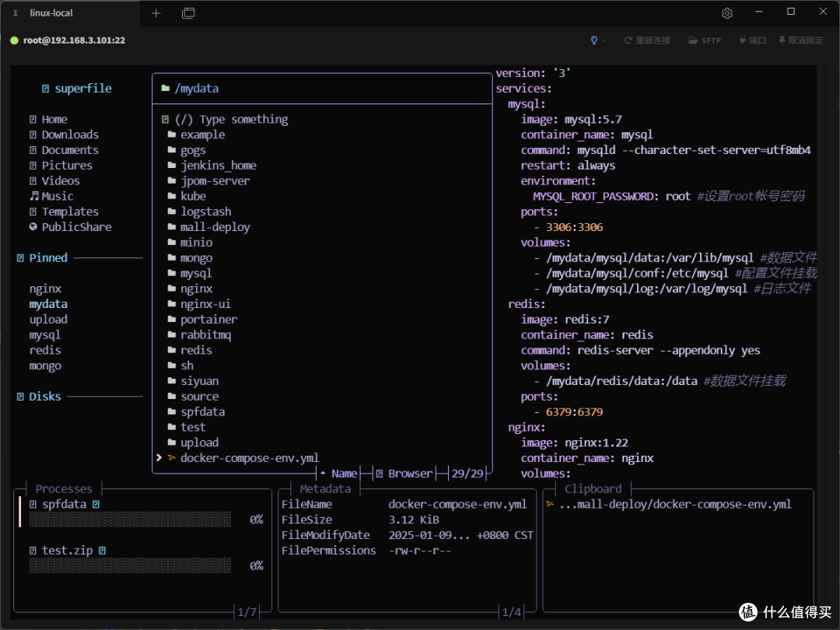Select pinned nginx folder
Image resolution: width=840 pixels, height=630 pixels.
(x=46, y=289)
